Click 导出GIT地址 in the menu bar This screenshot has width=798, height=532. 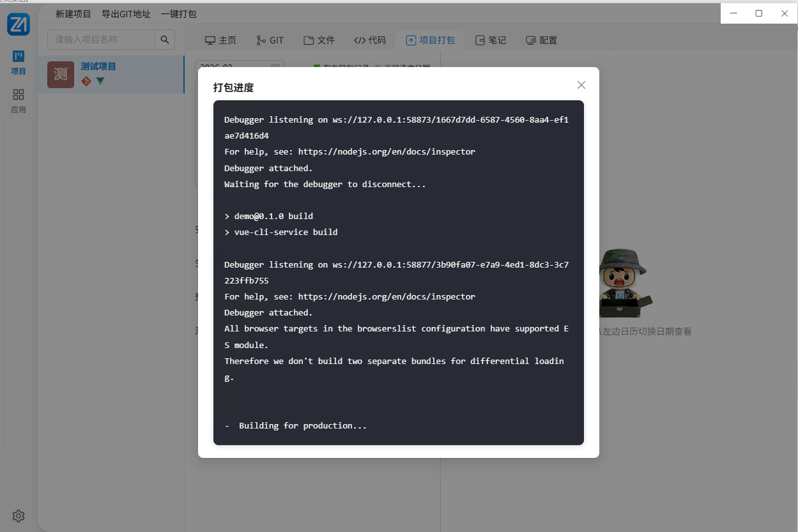pyautogui.click(x=126, y=13)
